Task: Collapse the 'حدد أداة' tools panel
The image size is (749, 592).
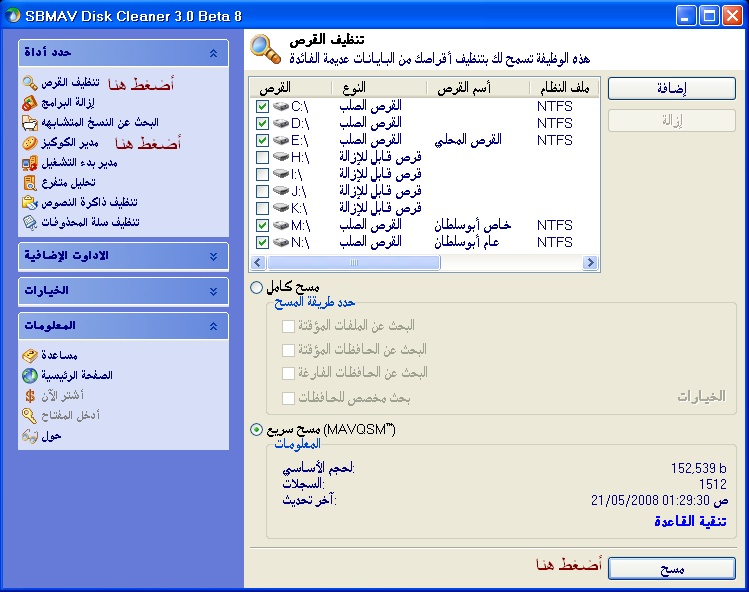Action: pyautogui.click(x=213, y=53)
